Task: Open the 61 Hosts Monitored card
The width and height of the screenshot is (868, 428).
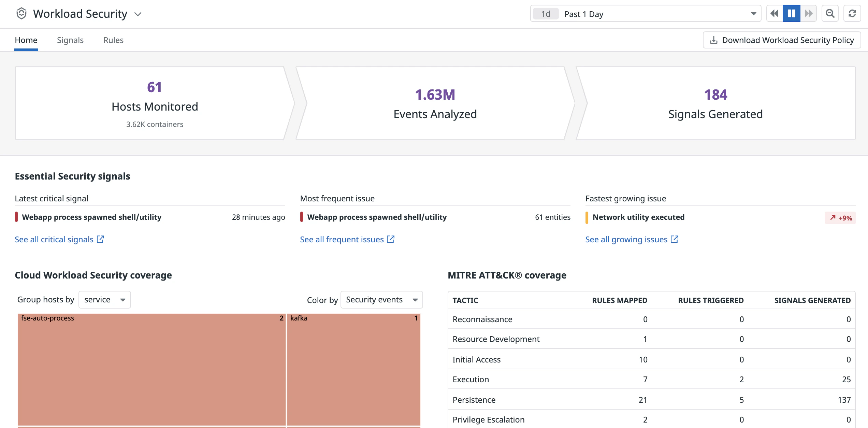Action: (155, 103)
